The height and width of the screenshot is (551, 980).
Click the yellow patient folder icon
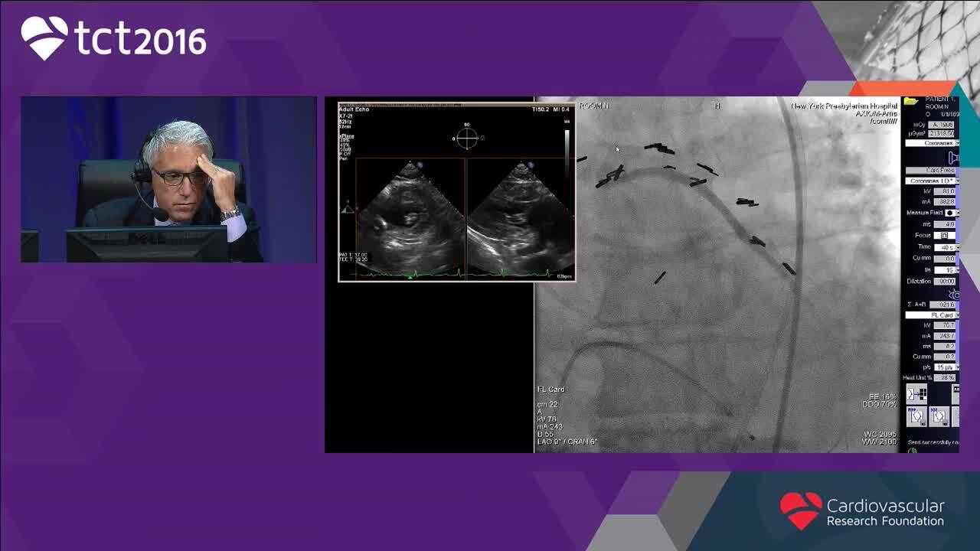[x=910, y=101]
